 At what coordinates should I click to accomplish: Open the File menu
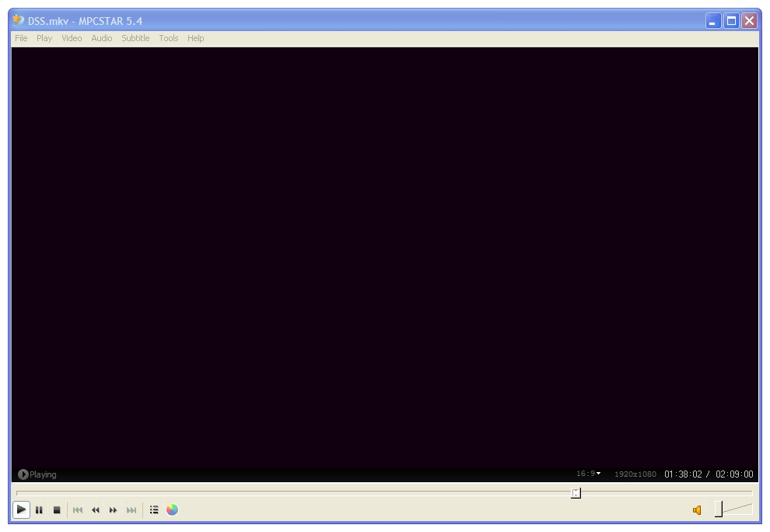(21, 38)
